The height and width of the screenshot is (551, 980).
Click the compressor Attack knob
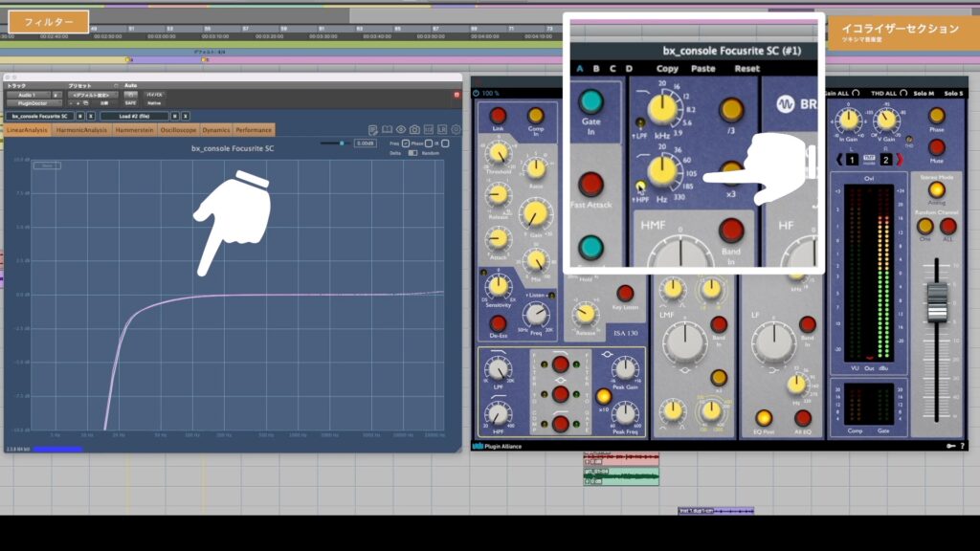pos(498,238)
